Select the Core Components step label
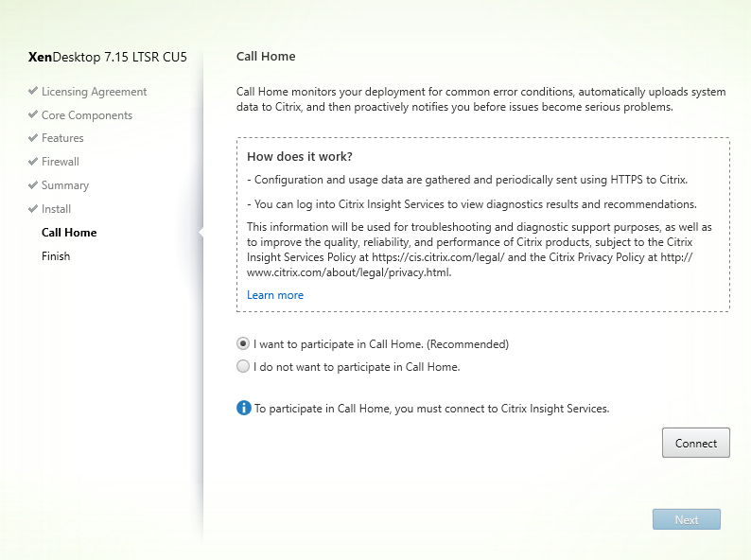The image size is (751, 560). 87,115
